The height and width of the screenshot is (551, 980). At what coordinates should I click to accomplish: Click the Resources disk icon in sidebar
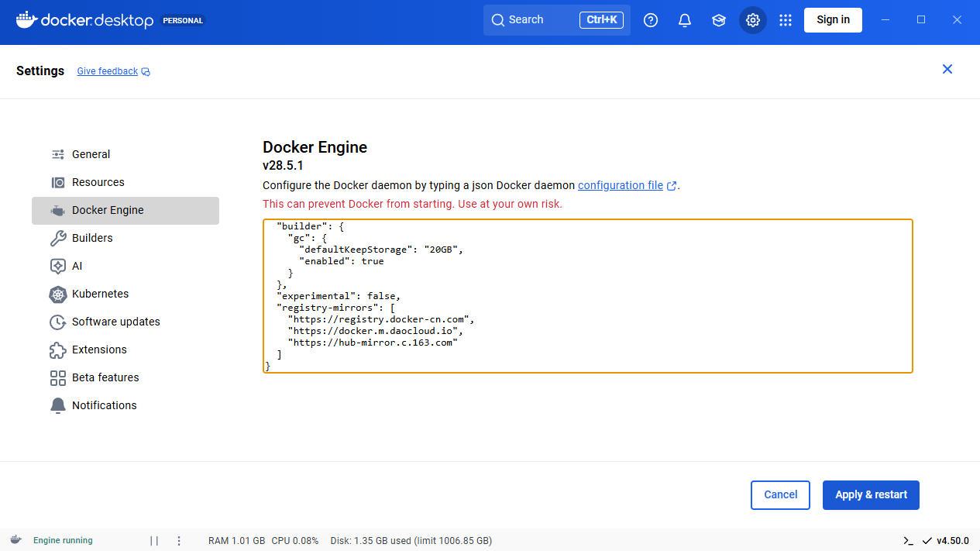(58, 182)
